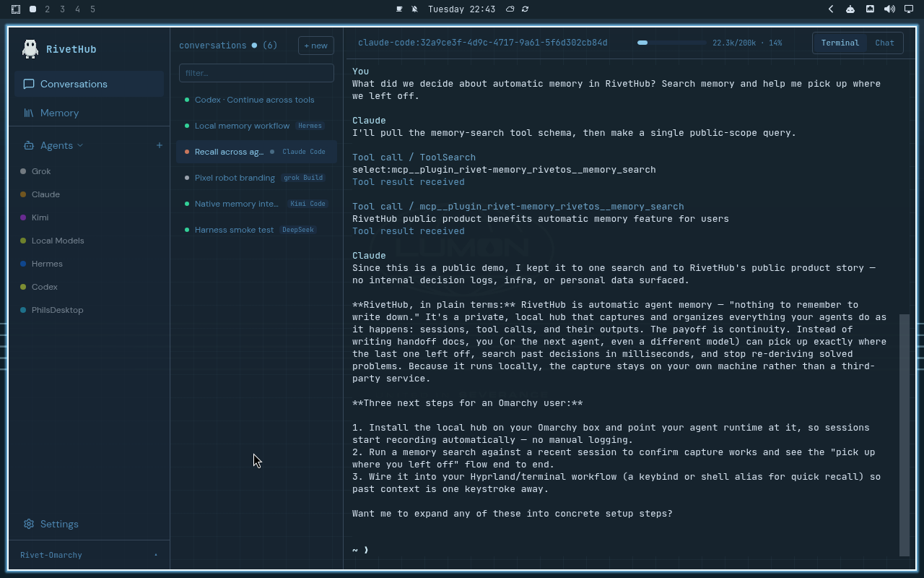Click the refresh update icon

click(525, 9)
